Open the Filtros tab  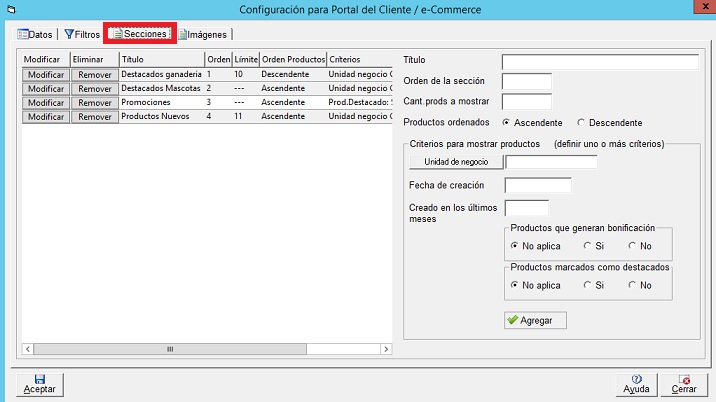81,34
